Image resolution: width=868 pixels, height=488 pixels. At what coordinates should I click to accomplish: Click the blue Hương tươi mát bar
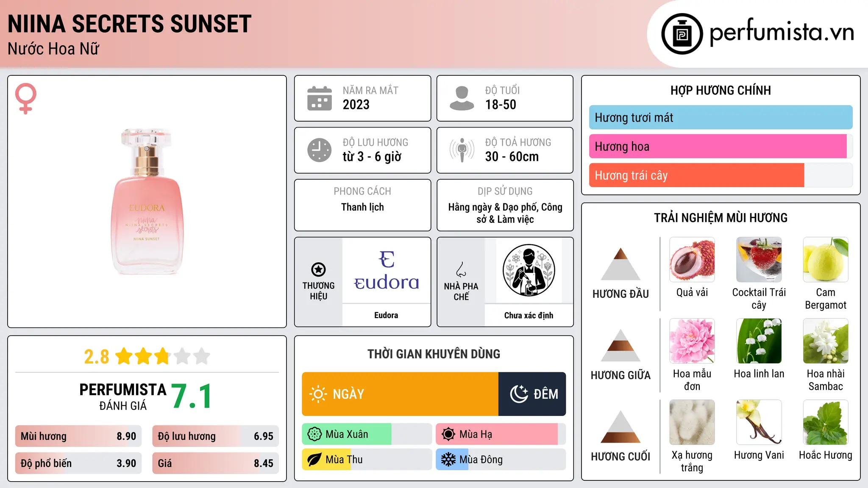tap(721, 117)
